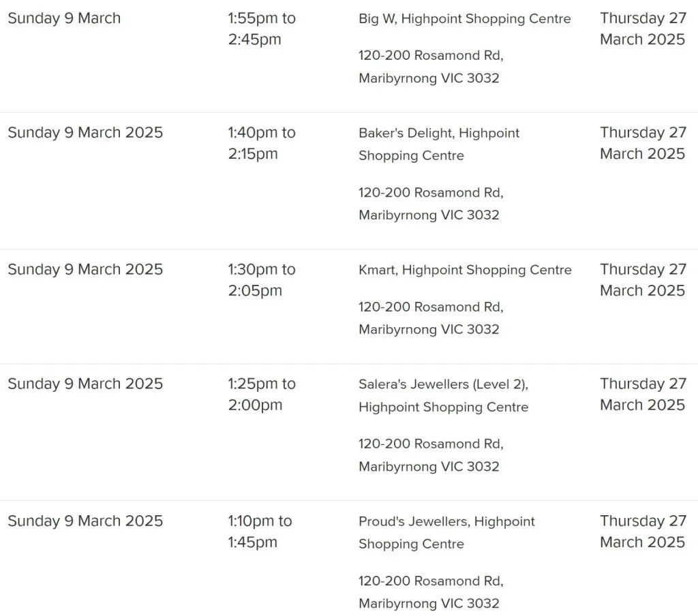Select the Proud's Jewellers, Highpoint entry
The height and width of the screenshot is (616, 698).
click(446, 521)
